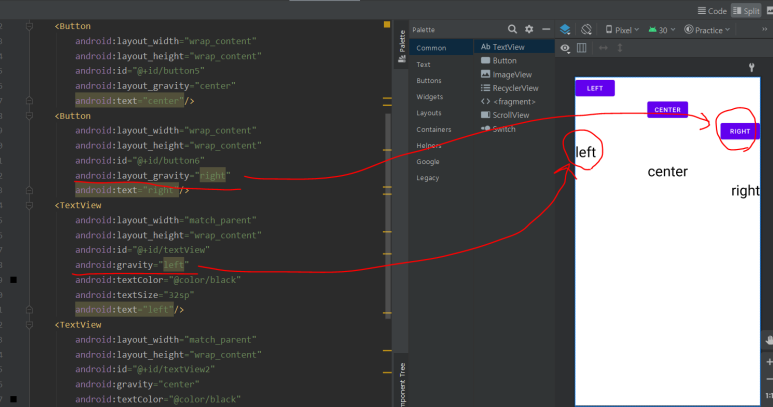Viewport: 773px width, 407px height.
Task: Toggle the Palette side tab
Action: click(402, 46)
